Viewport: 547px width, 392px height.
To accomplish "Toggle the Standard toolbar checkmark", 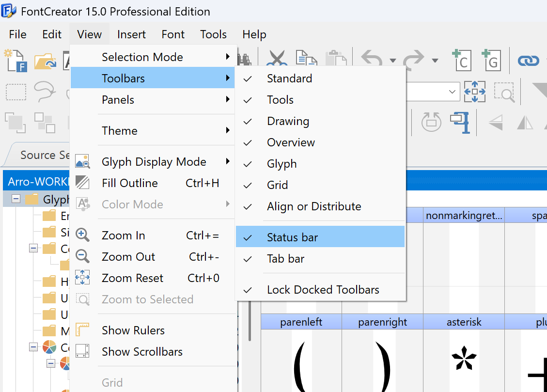I will pos(320,78).
